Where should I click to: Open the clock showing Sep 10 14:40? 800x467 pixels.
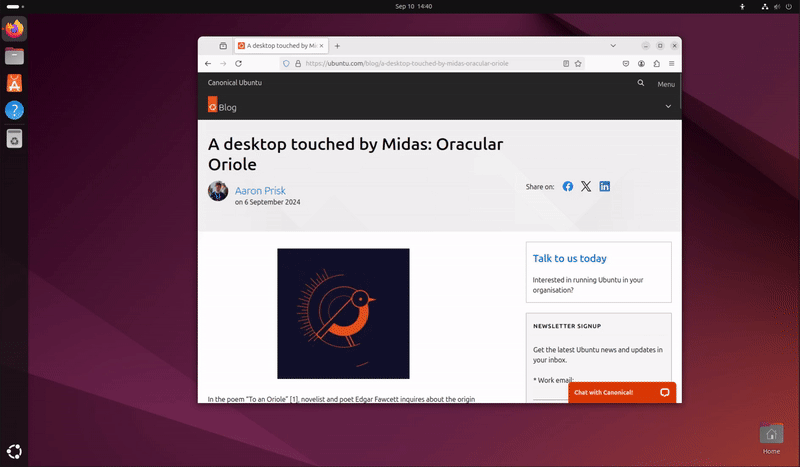[x=413, y=7]
